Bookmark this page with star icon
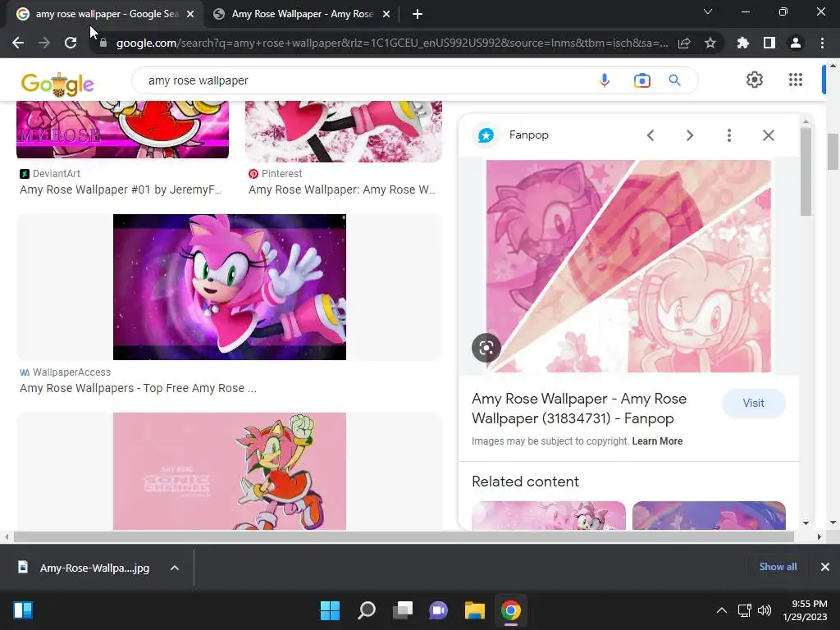Image resolution: width=840 pixels, height=630 pixels. click(x=710, y=43)
